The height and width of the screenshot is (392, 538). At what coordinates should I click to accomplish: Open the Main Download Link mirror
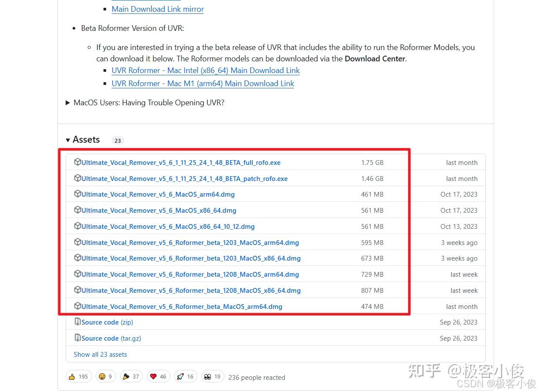coord(157,9)
